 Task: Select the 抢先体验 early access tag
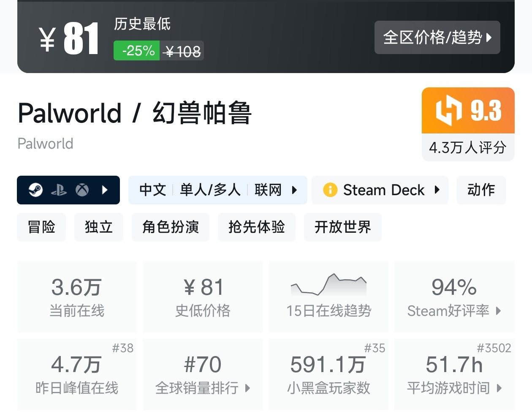[257, 227]
